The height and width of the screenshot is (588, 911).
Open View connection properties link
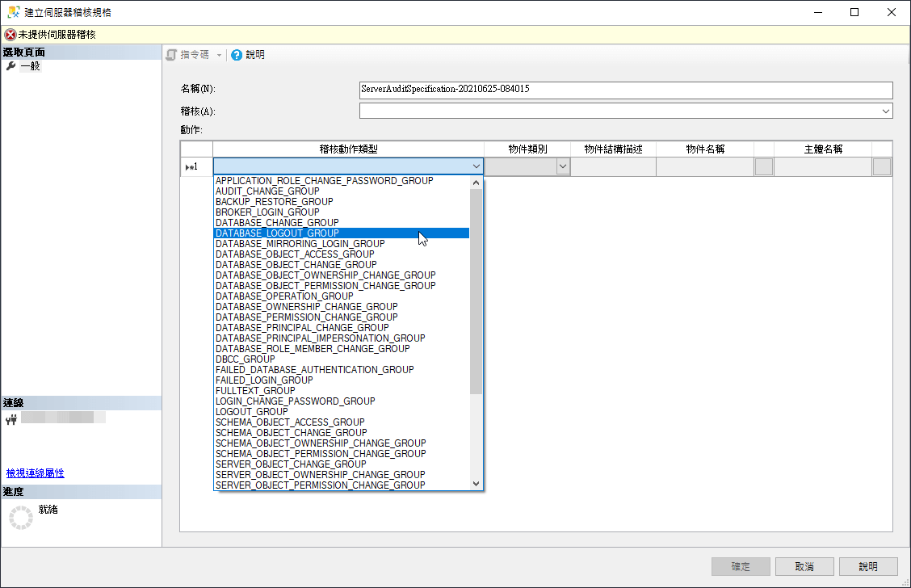tap(35, 473)
